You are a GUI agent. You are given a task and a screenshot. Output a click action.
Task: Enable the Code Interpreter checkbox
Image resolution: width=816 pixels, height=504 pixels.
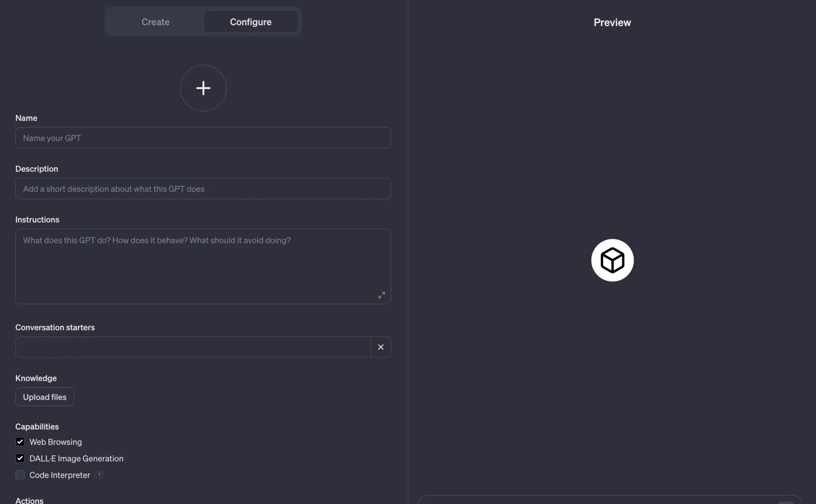coord(20,475)
